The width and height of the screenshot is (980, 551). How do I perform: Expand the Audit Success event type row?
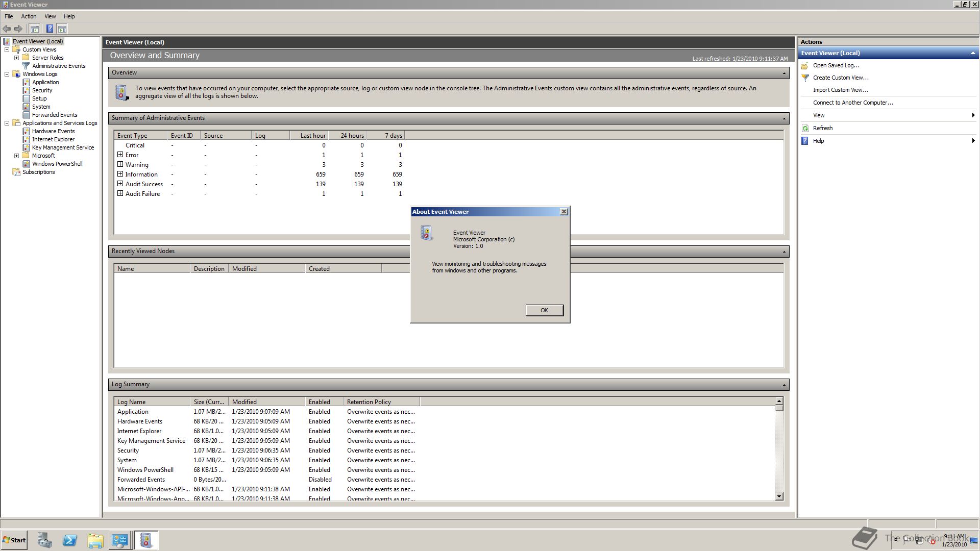[x=120, y=184]
